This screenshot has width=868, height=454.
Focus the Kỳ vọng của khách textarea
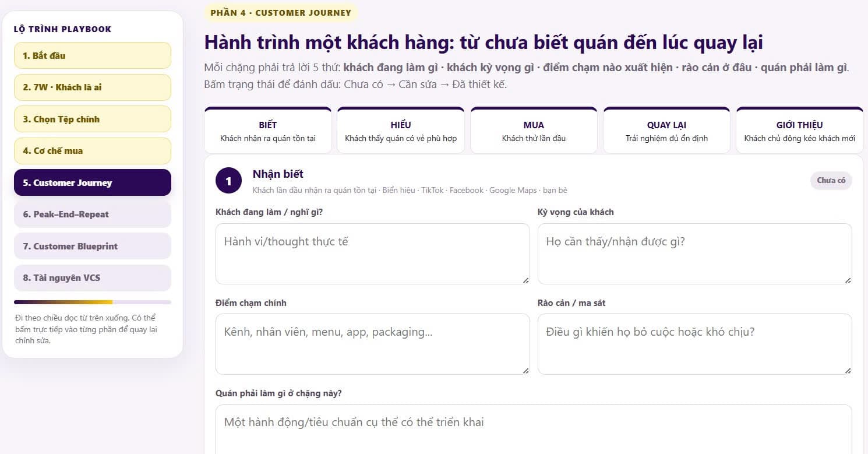tap(694, 254)
